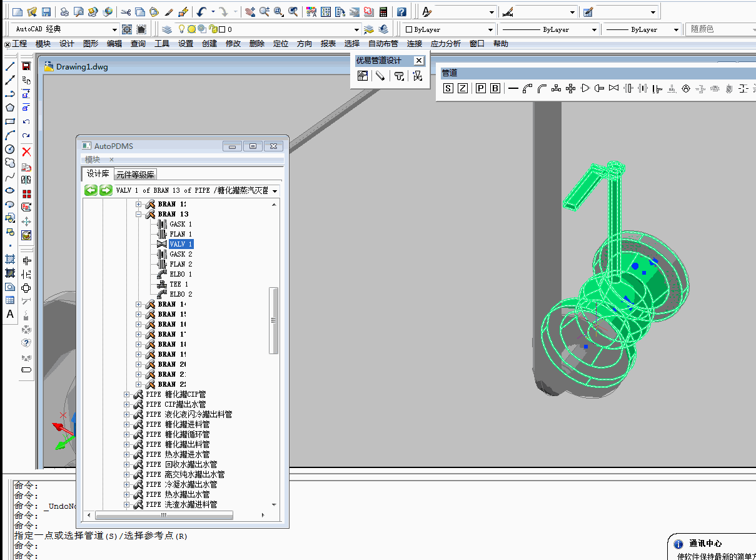Expand PIPE 热水罐进水管 node
756x560 pixels.
point(127,454)
